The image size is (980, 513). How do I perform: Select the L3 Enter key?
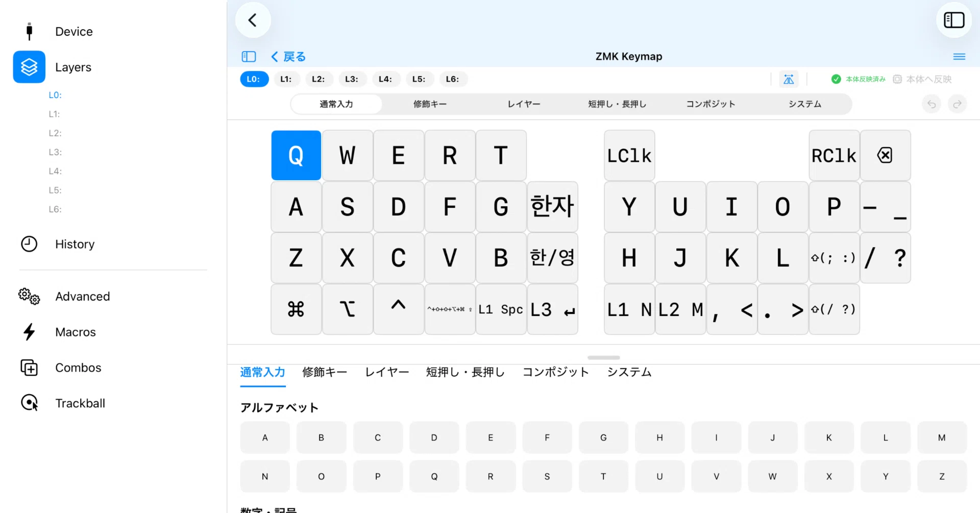tap(552, 309)
